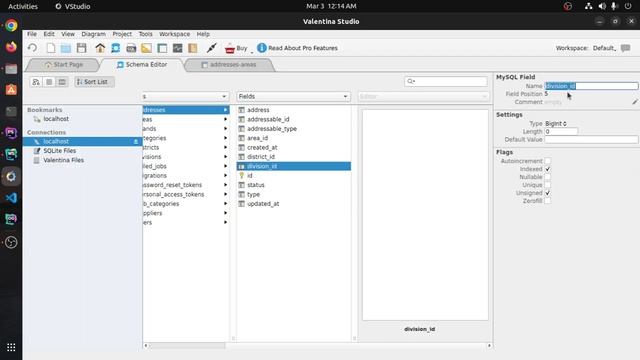The height and width of the screenshot is (360, 640).
Task: Click the Read About Pro Features info icon
Action: (x=262, y=48)
